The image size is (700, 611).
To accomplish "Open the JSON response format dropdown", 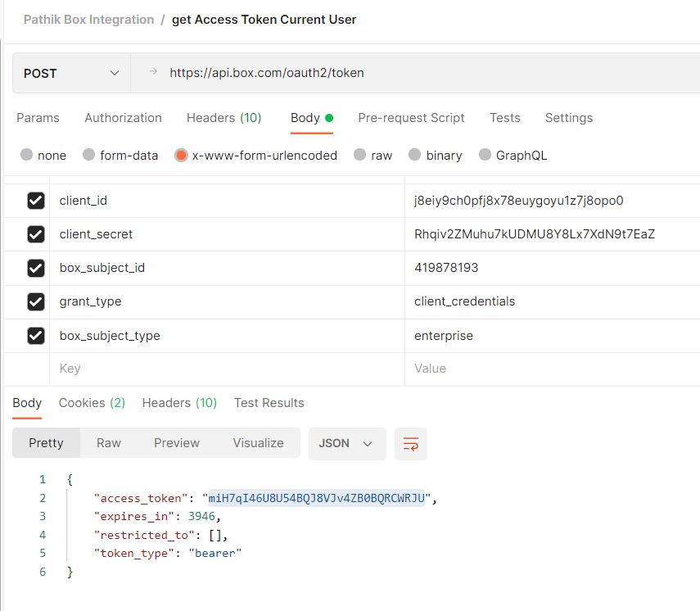I will tap(347, 444).
